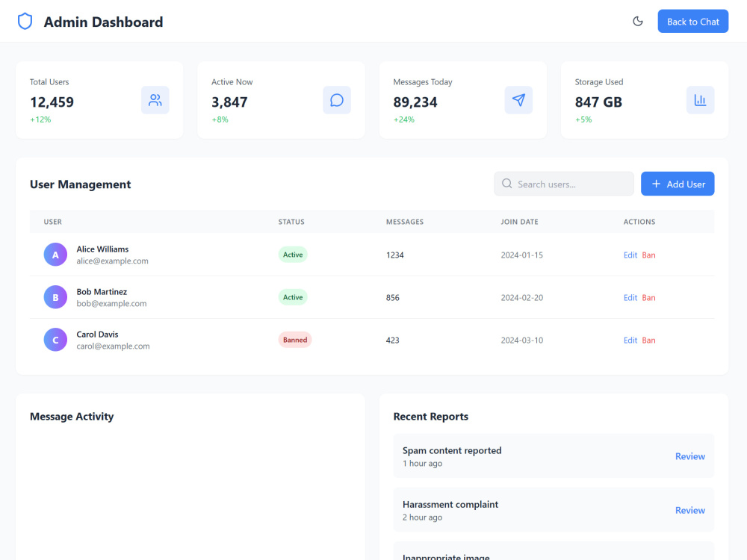Click the Add User button
The width and height of the screenshot is (747, 560).
pyautogui.click(x=677, y=184)
